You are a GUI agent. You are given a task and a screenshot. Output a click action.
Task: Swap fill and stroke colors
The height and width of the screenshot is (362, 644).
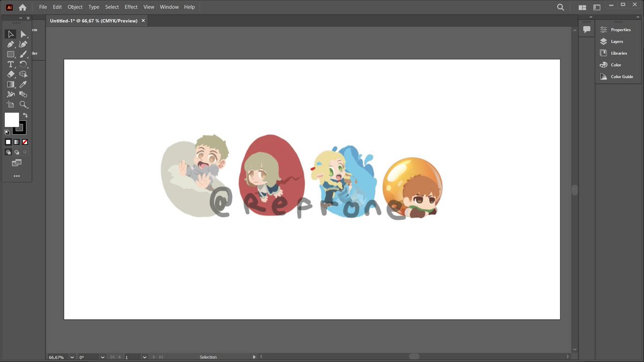click(25, 114)
